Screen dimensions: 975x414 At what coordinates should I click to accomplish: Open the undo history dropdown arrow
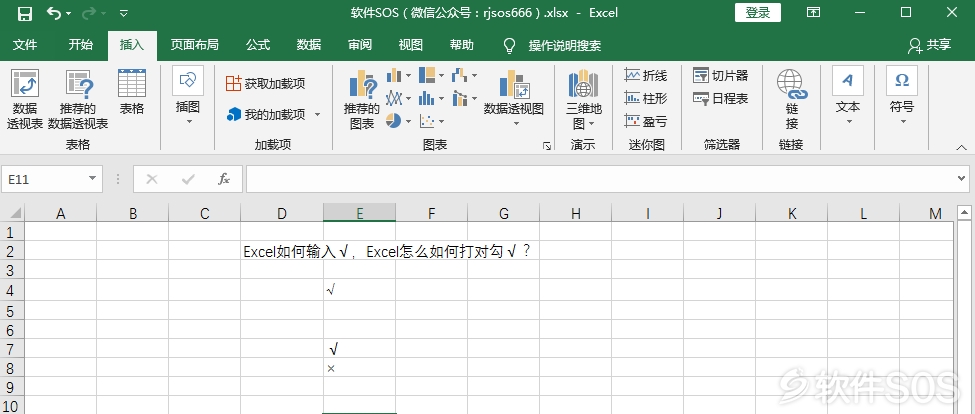tap(68, 13)
